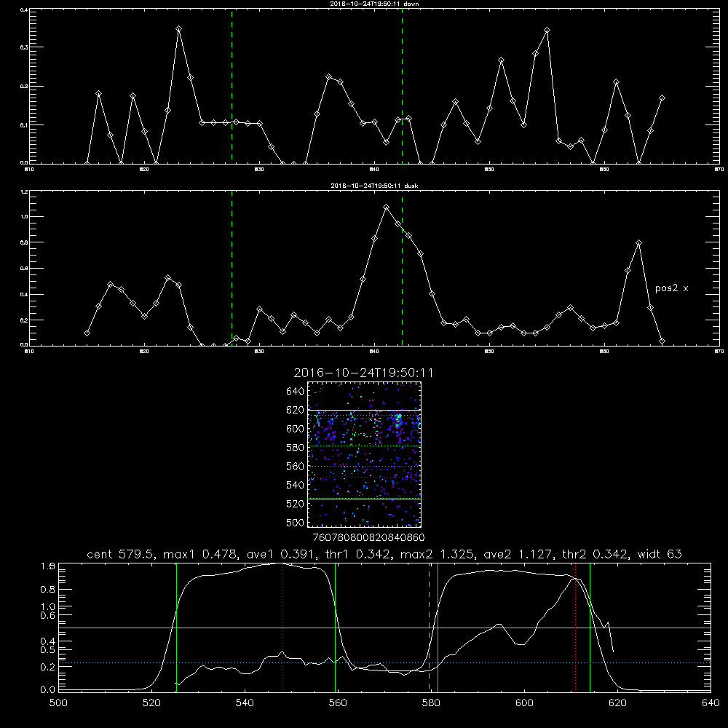The width and height of the screenshot is (728, 728).
Task: Click the "640" x-axis label of bottom plot
Action: (711, 703)
